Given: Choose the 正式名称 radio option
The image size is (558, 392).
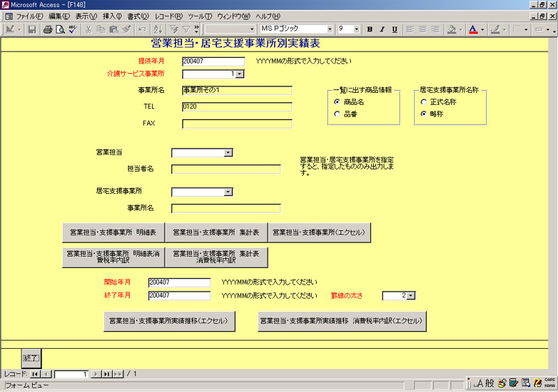Looking at the screenshot, I should pyautogui.click(x=423, y=102).
